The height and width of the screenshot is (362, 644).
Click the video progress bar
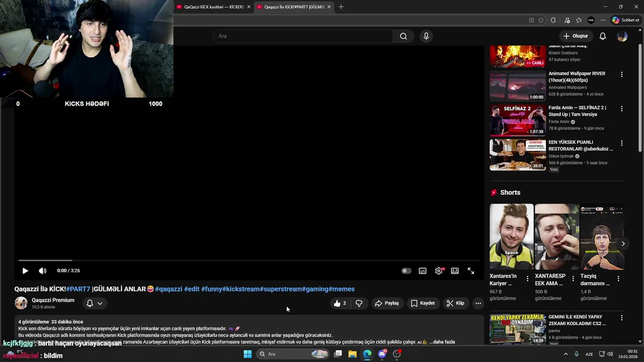pyautogui.click(x=249, y=260)
